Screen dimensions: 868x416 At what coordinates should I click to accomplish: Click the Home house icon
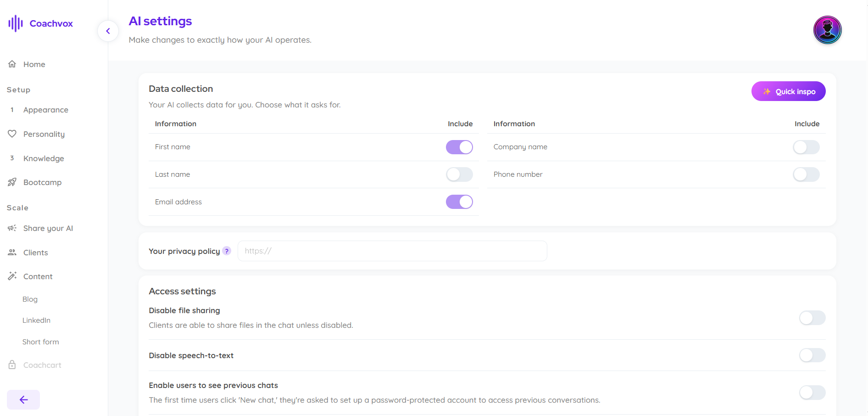click(12, 64)
